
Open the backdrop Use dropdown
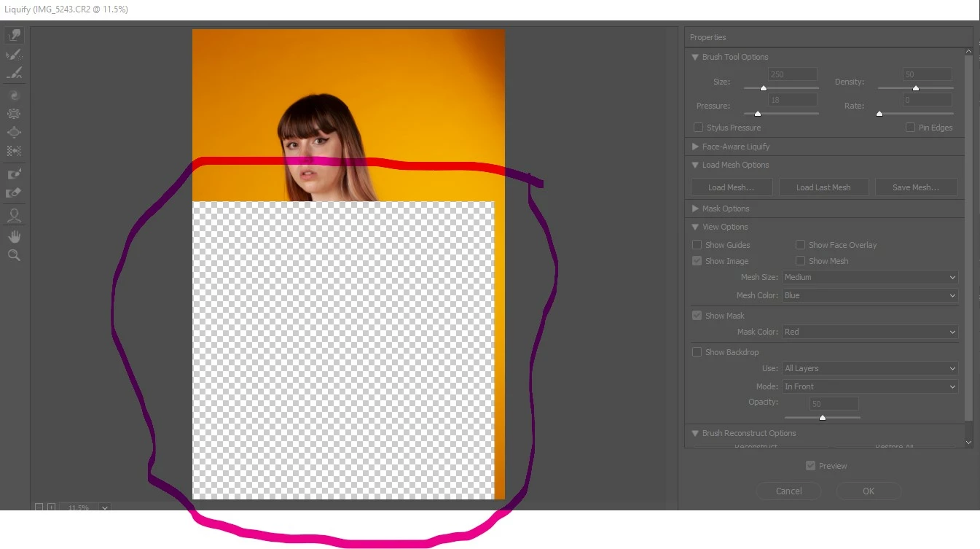coord(870,368)
